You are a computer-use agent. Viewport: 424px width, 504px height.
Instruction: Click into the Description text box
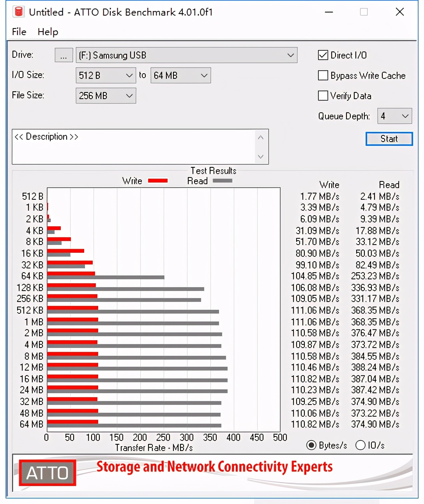pyautogui.click(x=134, y=147)
